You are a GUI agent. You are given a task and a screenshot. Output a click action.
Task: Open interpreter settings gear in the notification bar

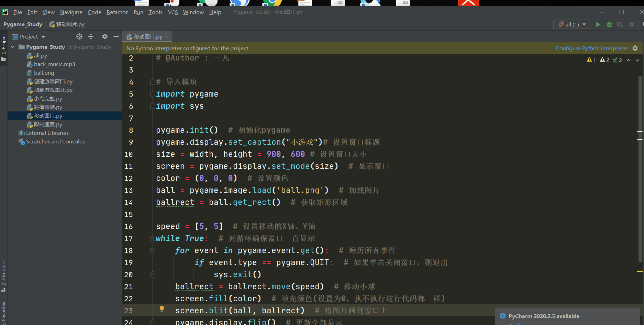635,48
